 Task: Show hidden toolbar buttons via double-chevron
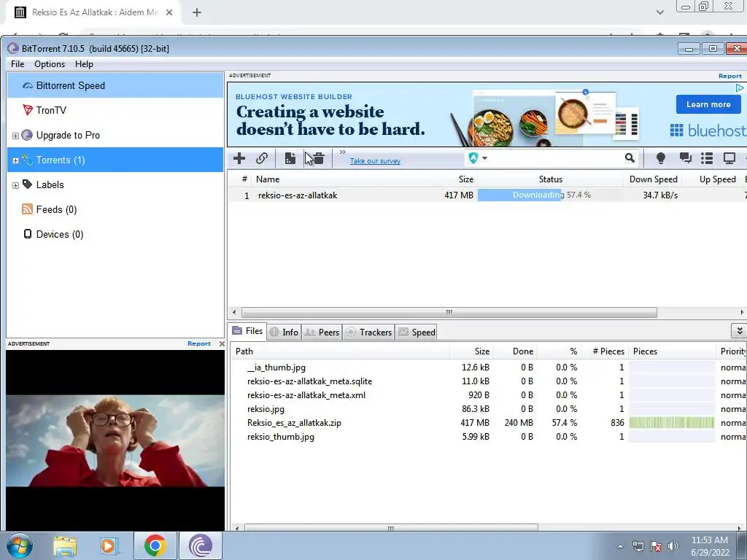(343, 152)
